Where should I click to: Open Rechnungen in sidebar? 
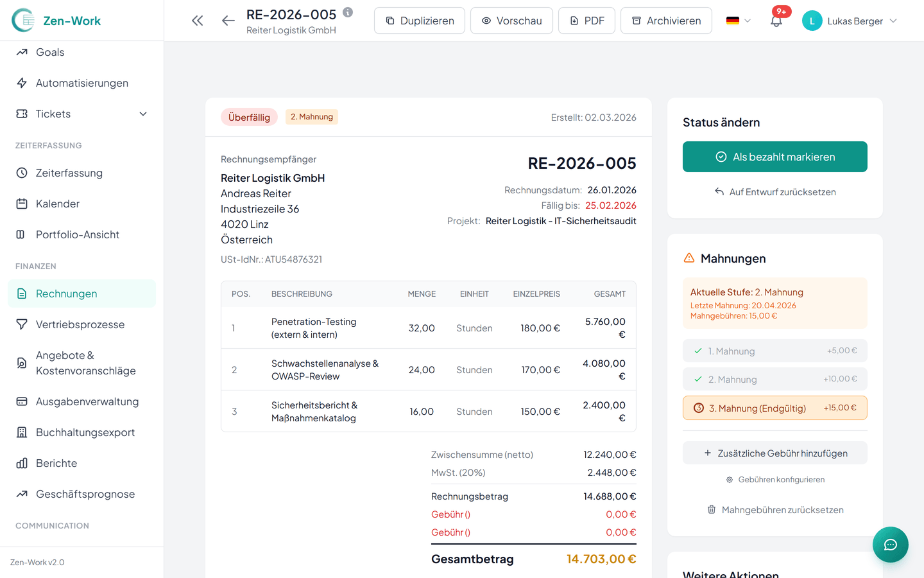[81, 293]
